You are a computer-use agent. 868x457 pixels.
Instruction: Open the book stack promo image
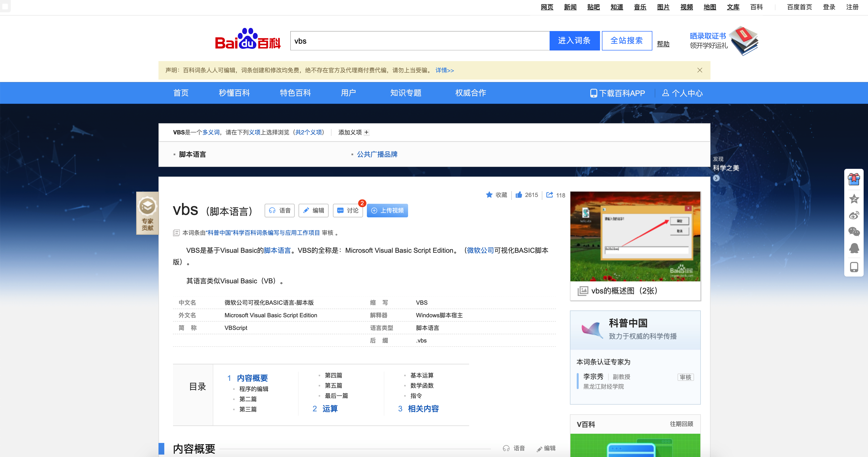coord(744,41)
